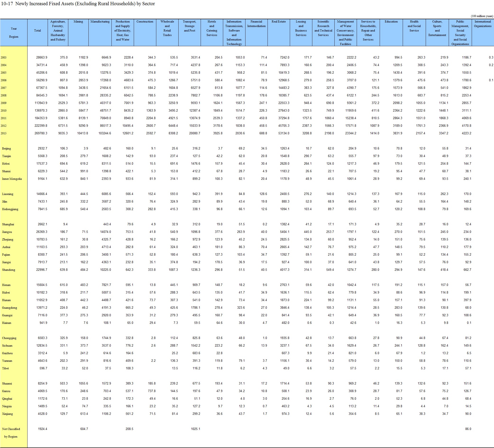The image size is (494, 448).
Task: Click the 'Not Classified' row label
Action: pos(11,429)
